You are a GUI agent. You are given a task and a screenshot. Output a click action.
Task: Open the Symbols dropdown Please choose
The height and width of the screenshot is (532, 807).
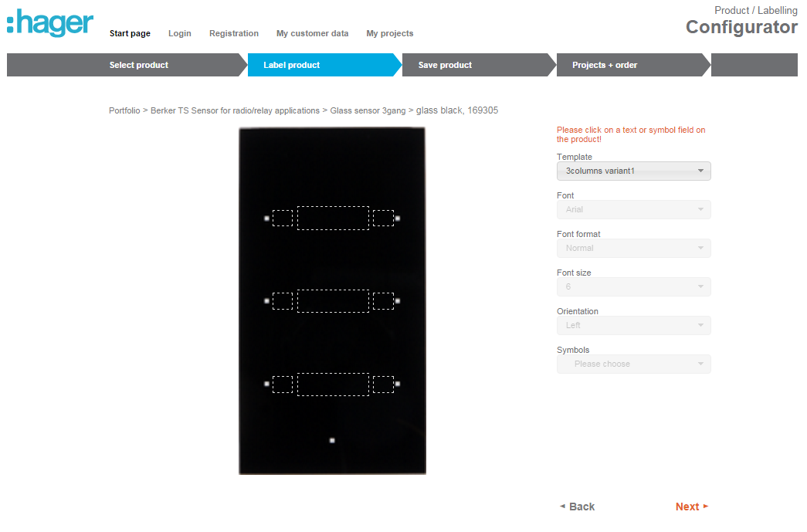[633, 364]
